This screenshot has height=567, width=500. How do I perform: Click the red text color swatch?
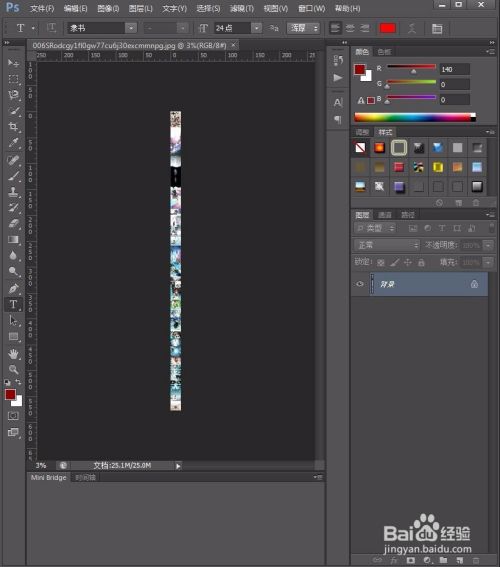click(x=388, y=28)
